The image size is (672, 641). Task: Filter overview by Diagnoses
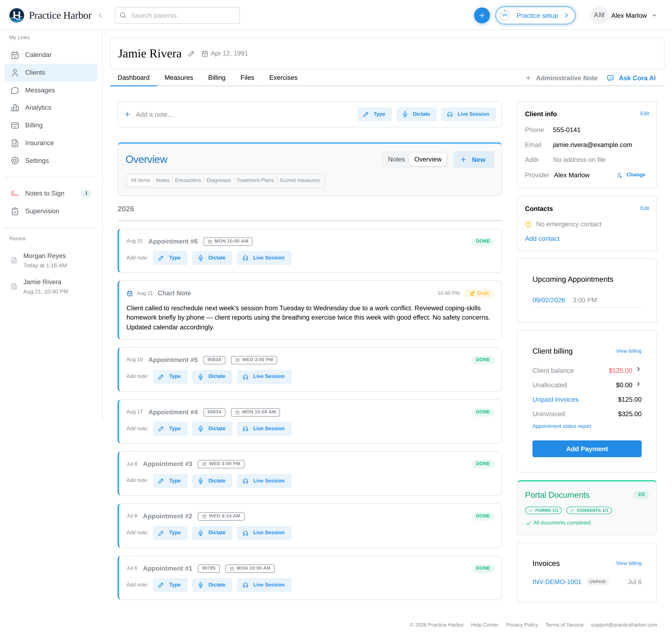[218, 180]
